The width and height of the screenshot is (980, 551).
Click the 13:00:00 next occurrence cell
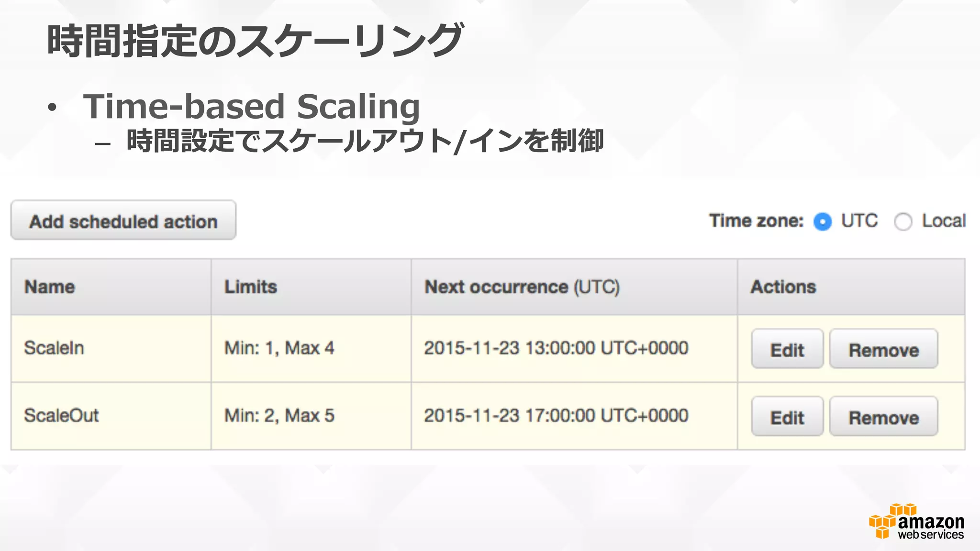(x=556, y=348)
